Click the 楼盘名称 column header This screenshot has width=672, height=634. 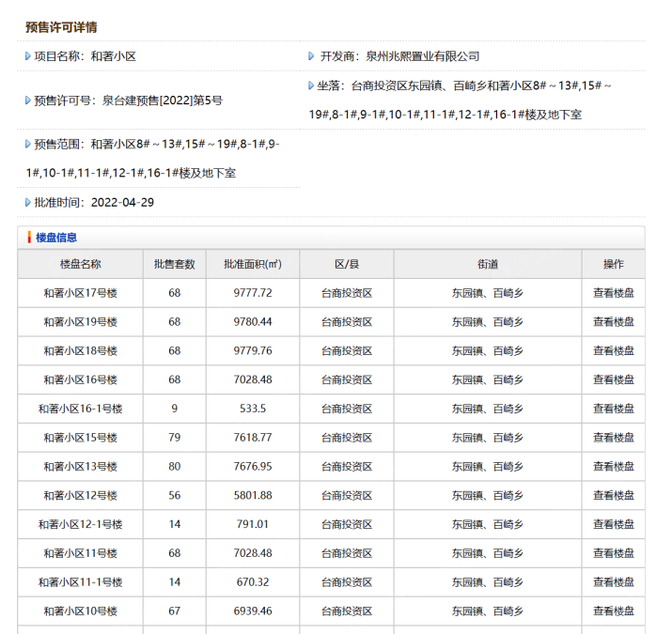80,264
